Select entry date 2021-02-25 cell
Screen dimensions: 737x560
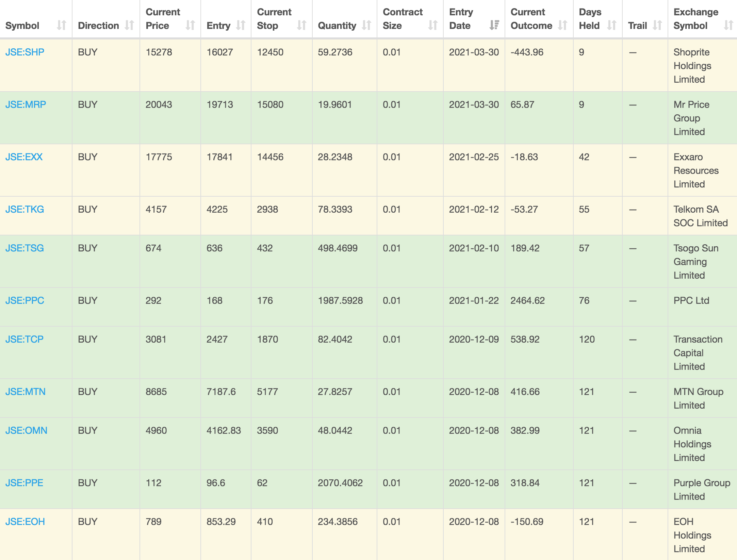tap(474, 170)
